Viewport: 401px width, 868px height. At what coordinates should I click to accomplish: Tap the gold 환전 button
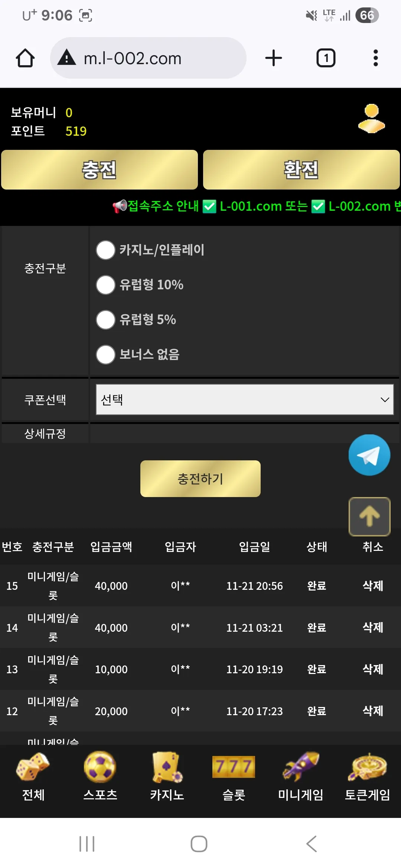click(x=301, y=170)
